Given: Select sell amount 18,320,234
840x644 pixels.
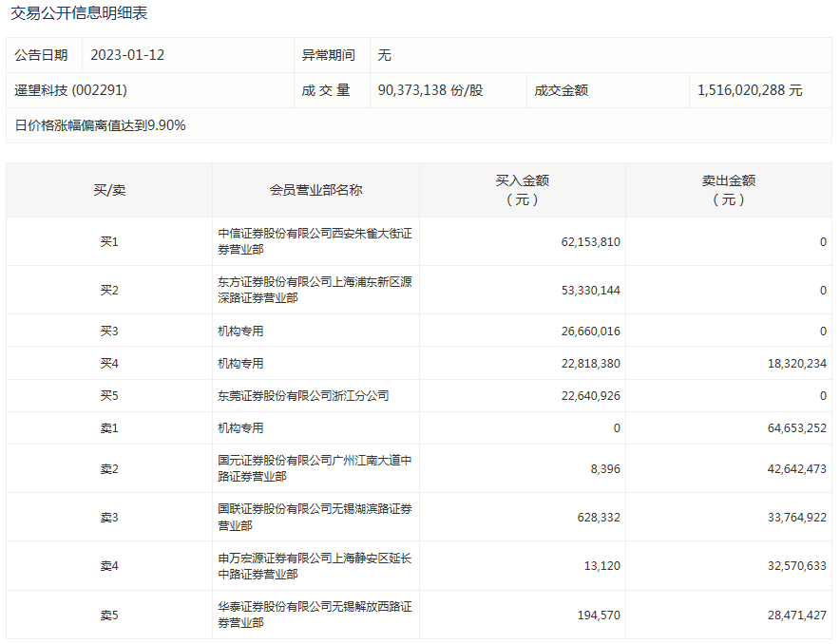Looking at the screenshot, I should pos(796,364).
